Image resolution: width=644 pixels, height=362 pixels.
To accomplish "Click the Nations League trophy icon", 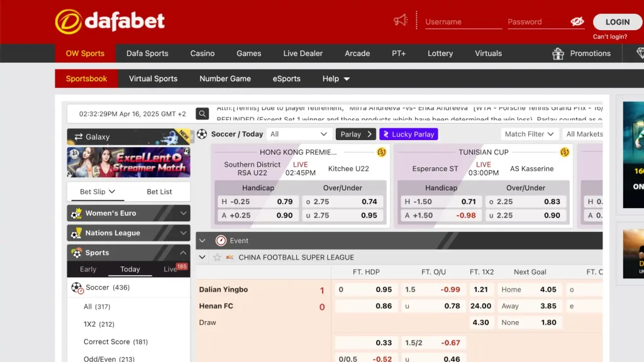I will point(76,233).
